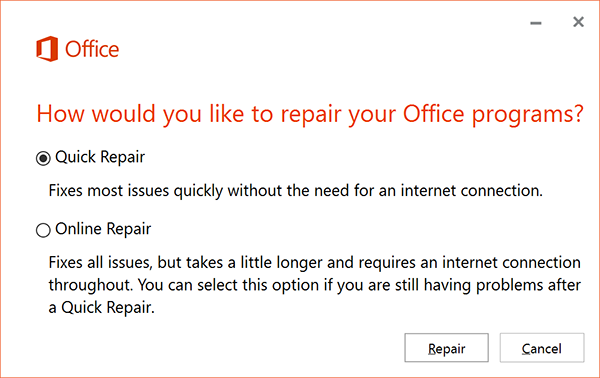Click the word 'programs?' in the heading
The height and width of the screenshot is (378, 600).
(528, 115)
